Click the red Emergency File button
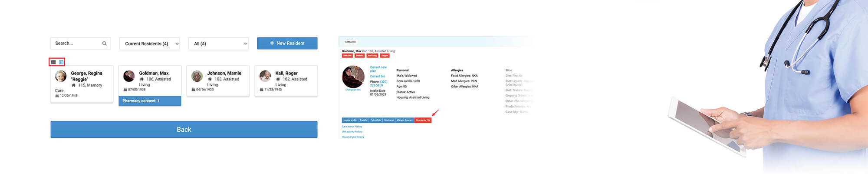This screenshot has height=174, width=868. coord(423,120)
